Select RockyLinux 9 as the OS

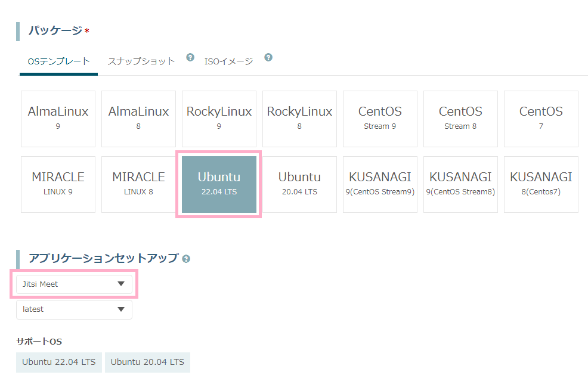(x=219, y=119)
